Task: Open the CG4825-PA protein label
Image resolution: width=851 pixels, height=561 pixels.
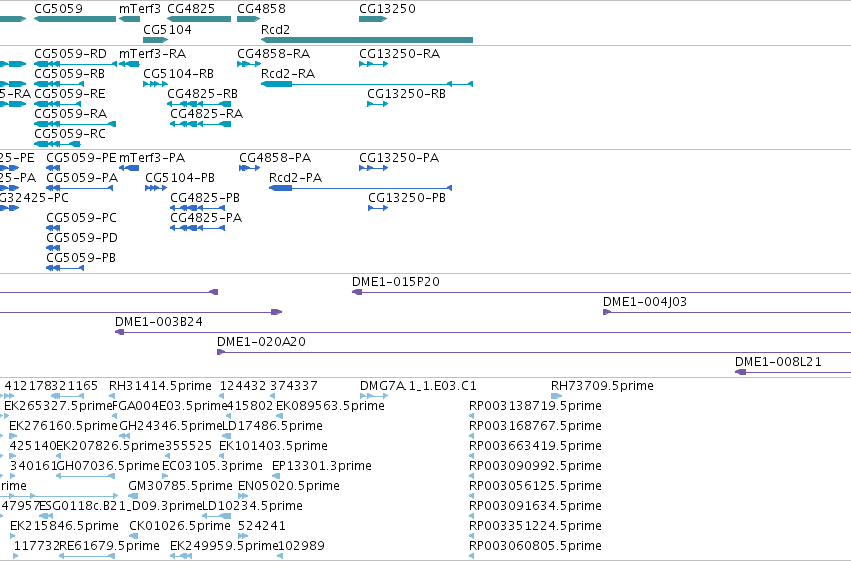Action: [x=206, y=218]
